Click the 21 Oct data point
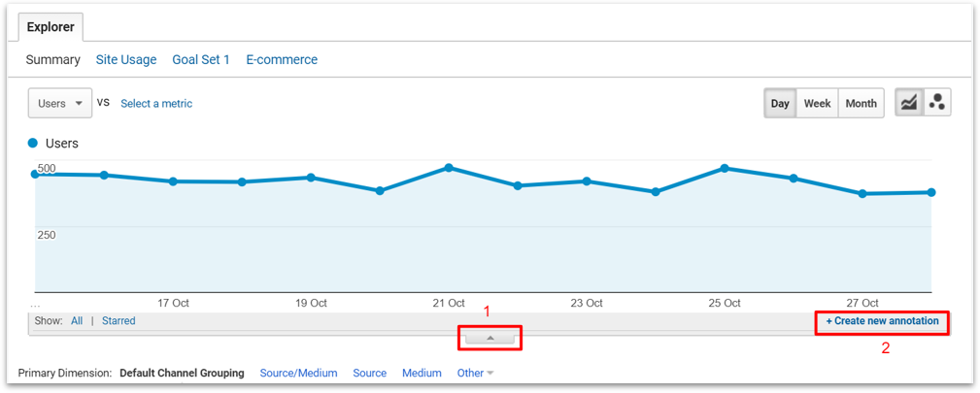This screenshot has width=980, height=393. 449,168
